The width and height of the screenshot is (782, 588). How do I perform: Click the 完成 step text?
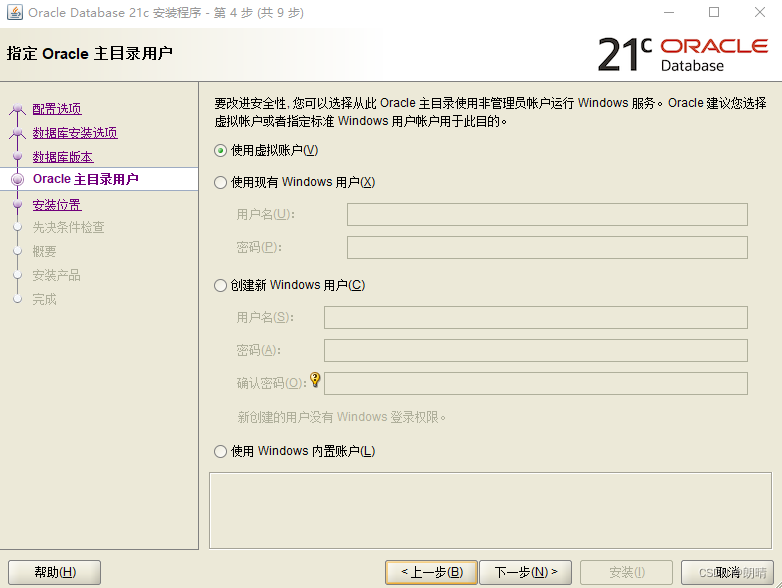pyautogui.click(x=44, y=299)
